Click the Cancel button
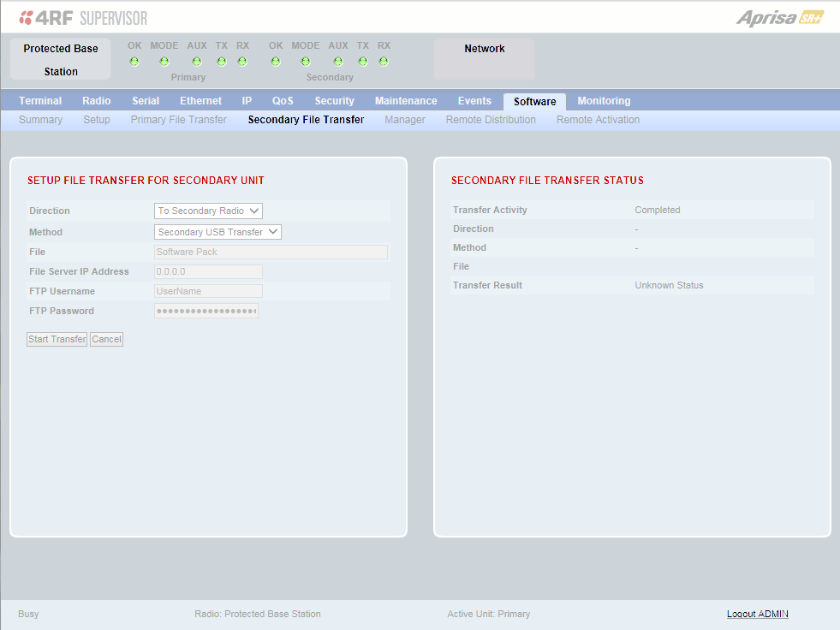This screenshot has width=840, height=630. 107,339
